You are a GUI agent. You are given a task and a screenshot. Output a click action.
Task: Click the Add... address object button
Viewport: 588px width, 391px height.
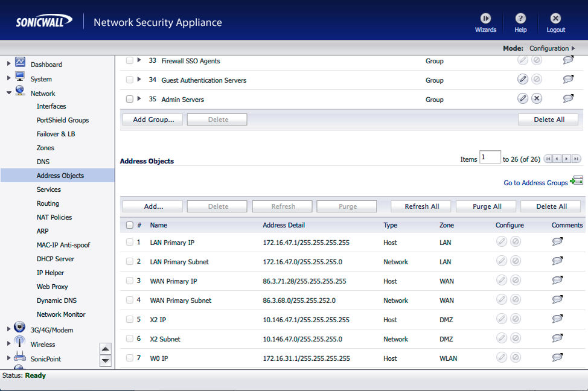(153, 206)
